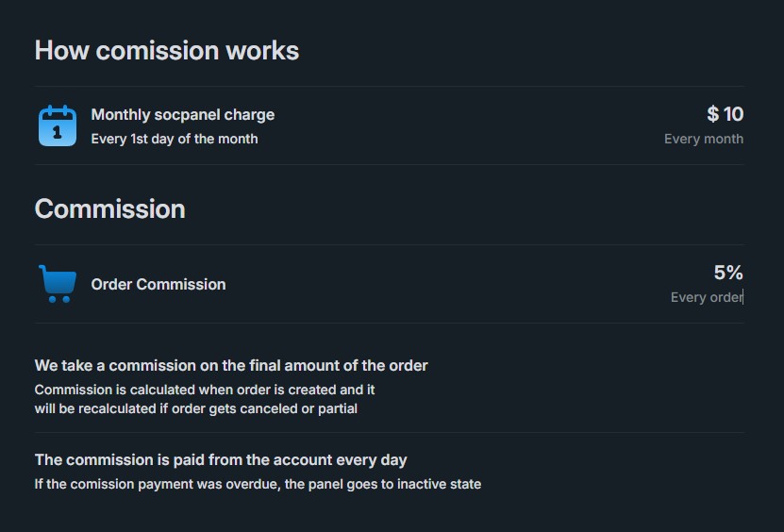Click 'Every 1st day of the month' text
Viewport: 784px width, 532px height.
coord(174,139)
